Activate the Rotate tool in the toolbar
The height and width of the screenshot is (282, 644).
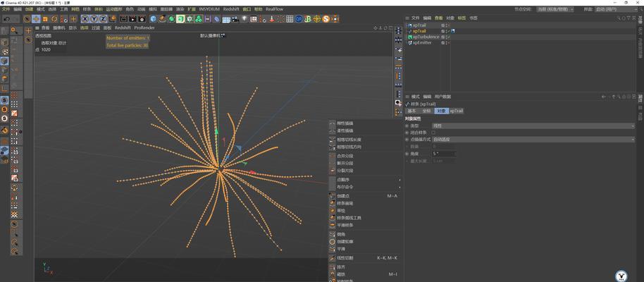54,18
